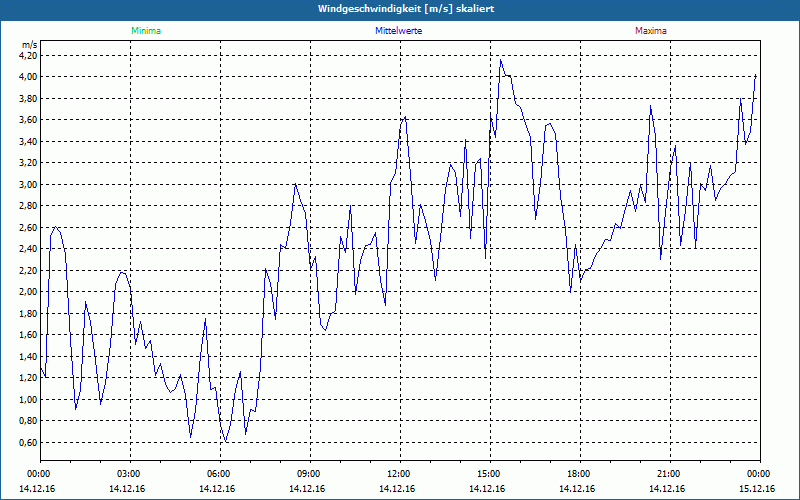Click the Mittelwerte legend label
This screenshot has width=800, height=500.
coord(398,31)
